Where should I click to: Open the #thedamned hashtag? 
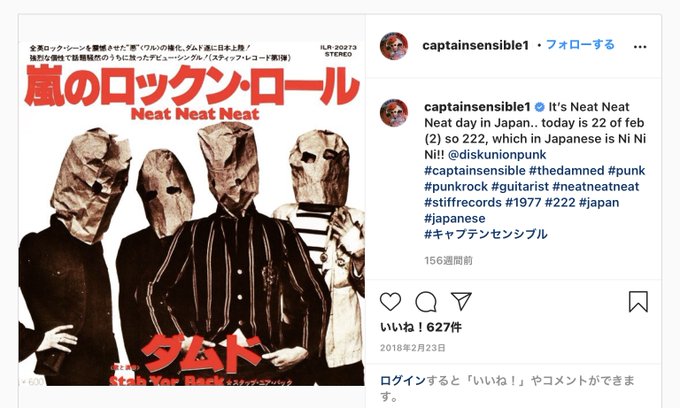[x=566, y=170]
